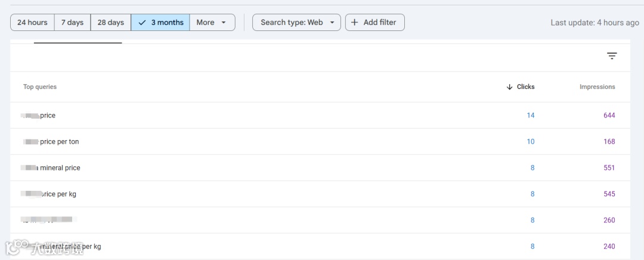Click the Add filter button
Image resolution: width=644 pixels, height=260 pixels.
point(375,23)
